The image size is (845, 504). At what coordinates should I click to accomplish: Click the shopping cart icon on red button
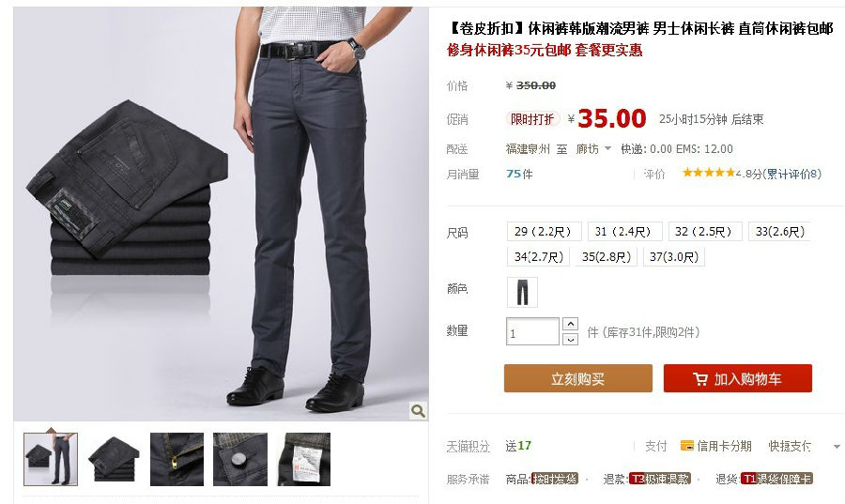click(700, 379)
